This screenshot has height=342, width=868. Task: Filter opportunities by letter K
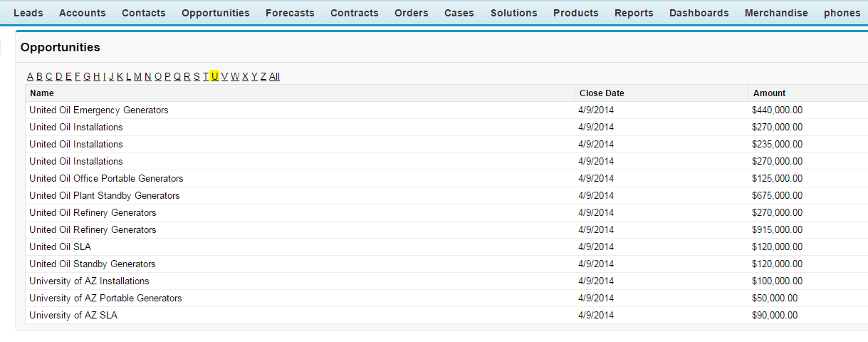(120, 76)
